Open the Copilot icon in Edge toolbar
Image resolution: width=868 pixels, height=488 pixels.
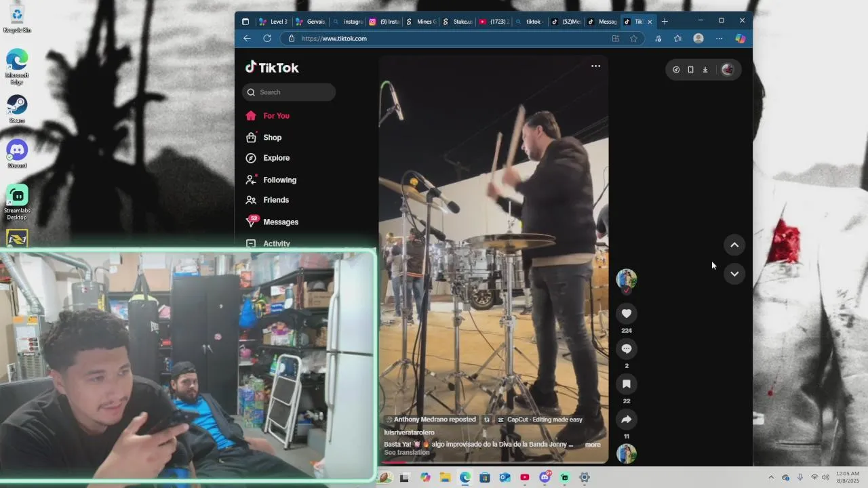[741, 39]
